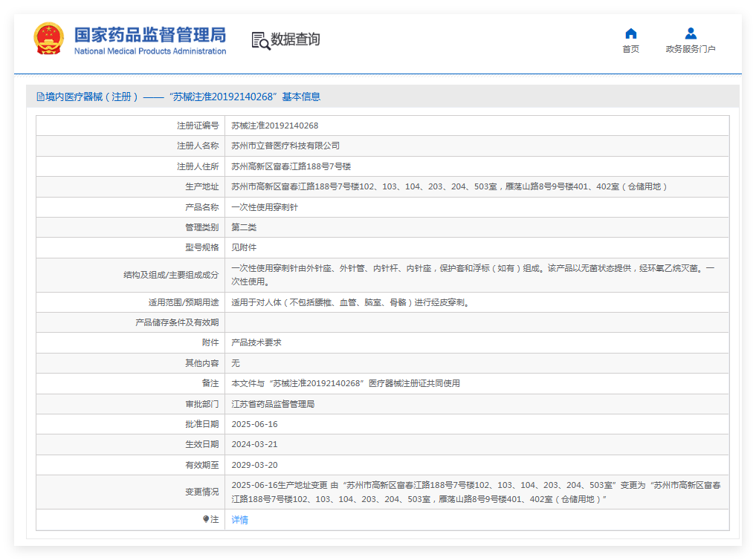The height and width of the screenshot is (560, 756).
Task: Click the 适用范围/预期用途 value text
Action: 351,302
